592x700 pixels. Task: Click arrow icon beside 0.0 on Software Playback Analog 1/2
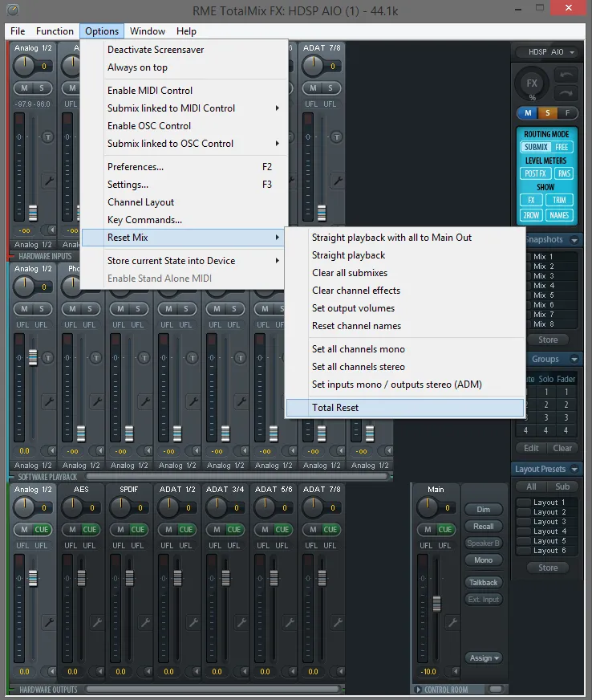point(52,450)
